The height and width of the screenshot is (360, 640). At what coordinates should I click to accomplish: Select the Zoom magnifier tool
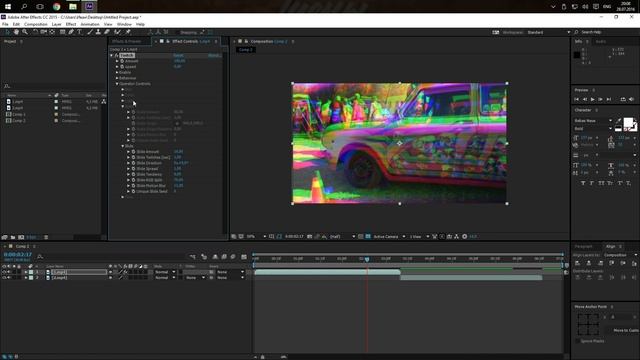click(25, 32)
